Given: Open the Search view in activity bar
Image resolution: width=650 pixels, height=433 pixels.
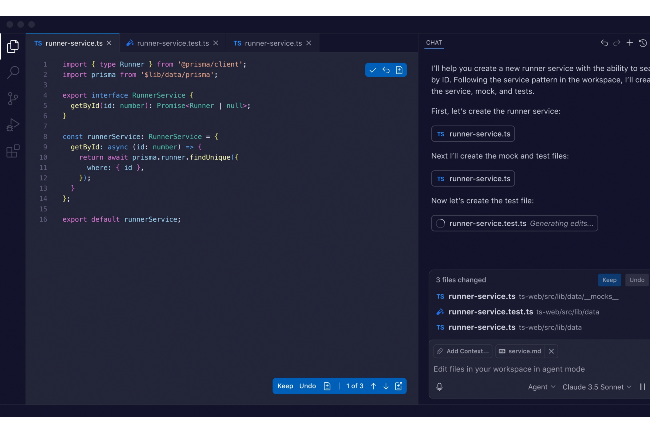Looking at the screenshot, I should (13, 72).
